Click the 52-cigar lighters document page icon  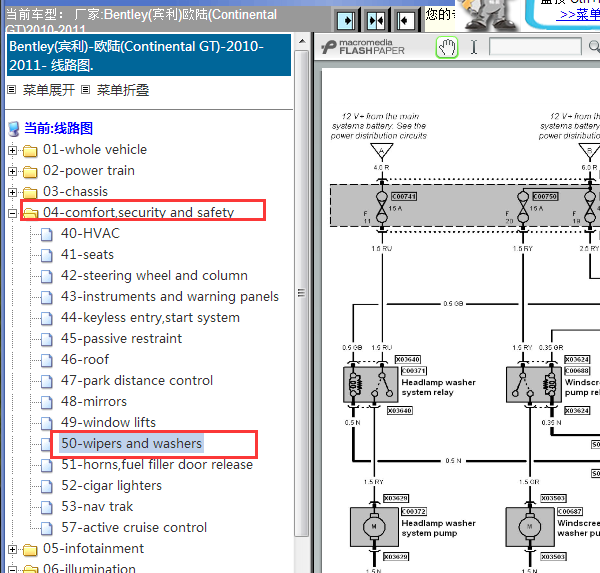47,486
